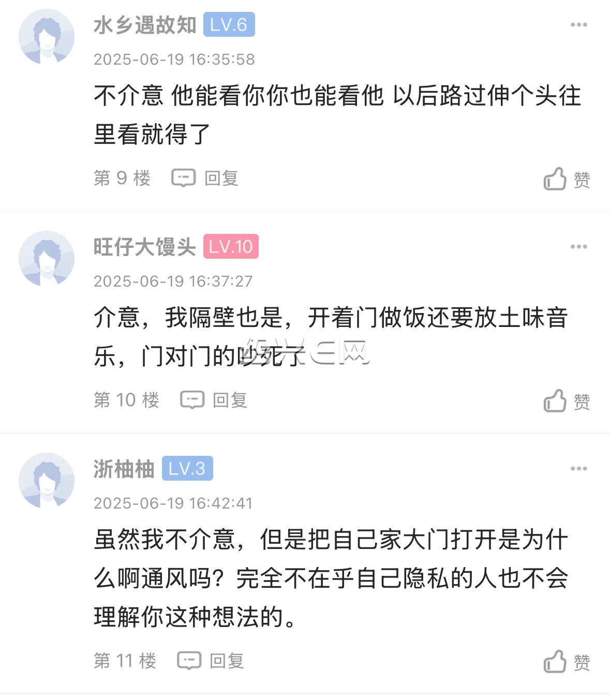Open 浙柚柚's avatar profile
610x700 pixels.
click(x=47, y=481)
